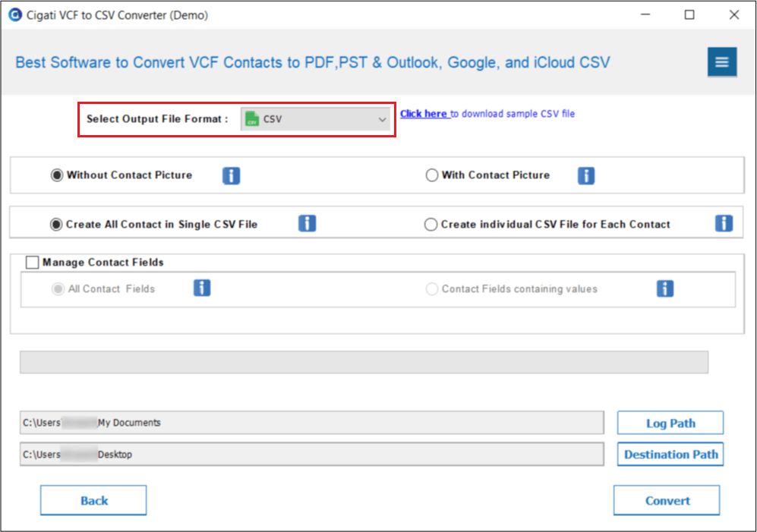Click the green CSV file icon in format box
The width and height of the screenshot is (757, 532).
252,118
